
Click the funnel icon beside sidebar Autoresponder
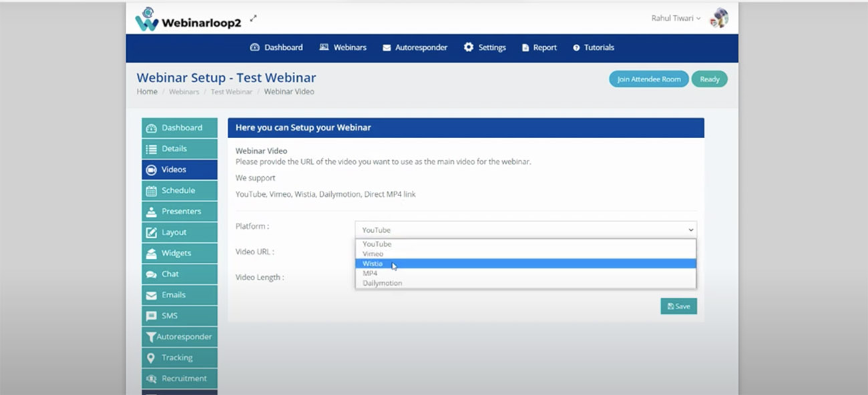click(151, 337)
